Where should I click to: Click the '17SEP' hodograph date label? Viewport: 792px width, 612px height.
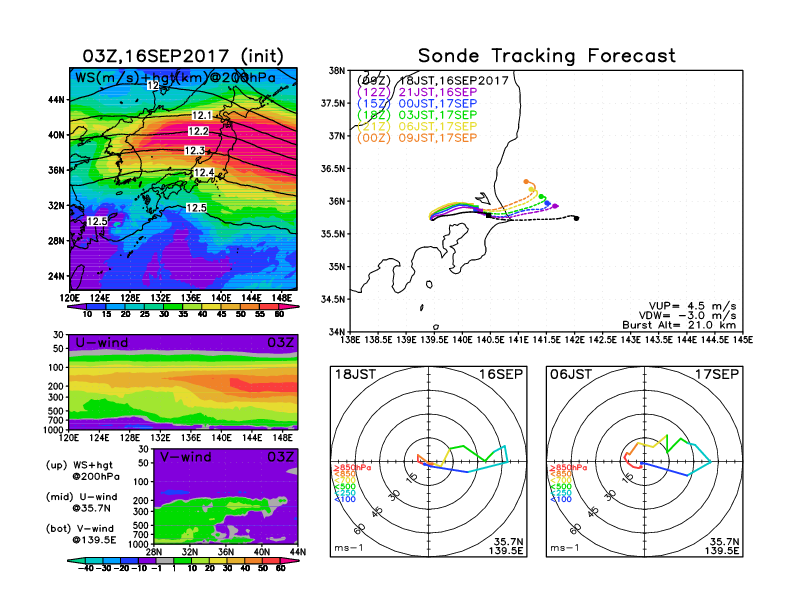[x=717, y=374]
